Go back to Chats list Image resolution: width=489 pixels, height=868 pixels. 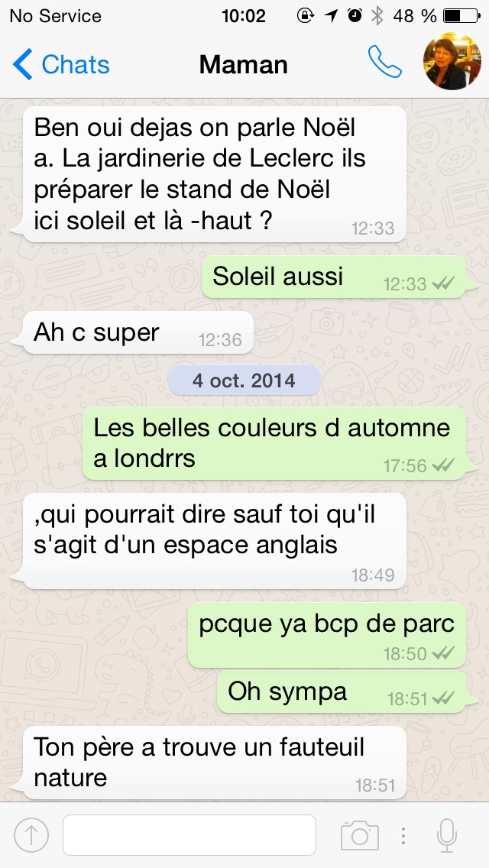click(61, 64)
